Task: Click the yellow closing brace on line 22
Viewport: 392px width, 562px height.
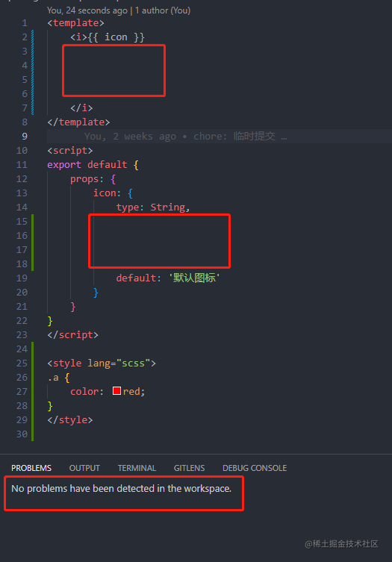Action: [50, 321]
